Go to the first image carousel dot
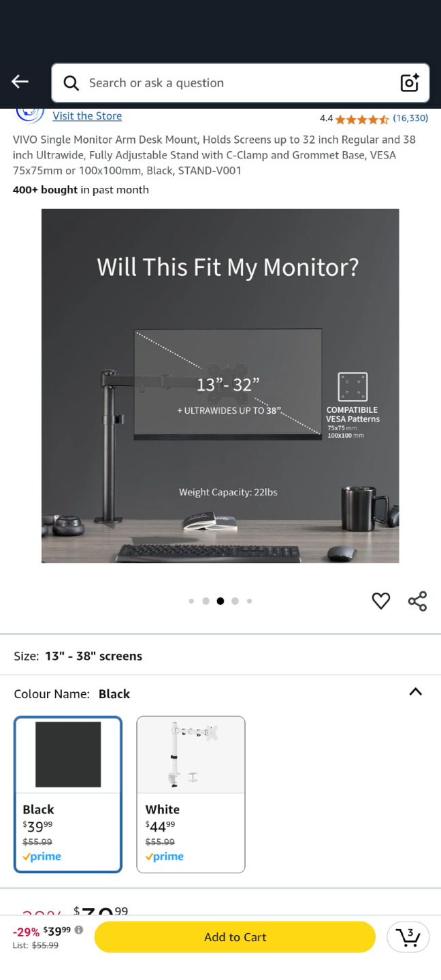This screenshot has width=441, height=980. pos(191,601)
